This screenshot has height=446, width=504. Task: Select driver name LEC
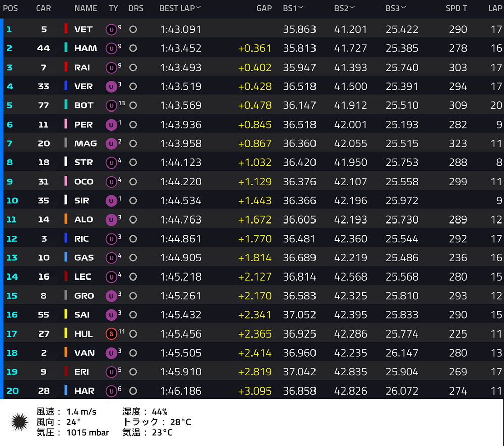click(x=82, y=277)
